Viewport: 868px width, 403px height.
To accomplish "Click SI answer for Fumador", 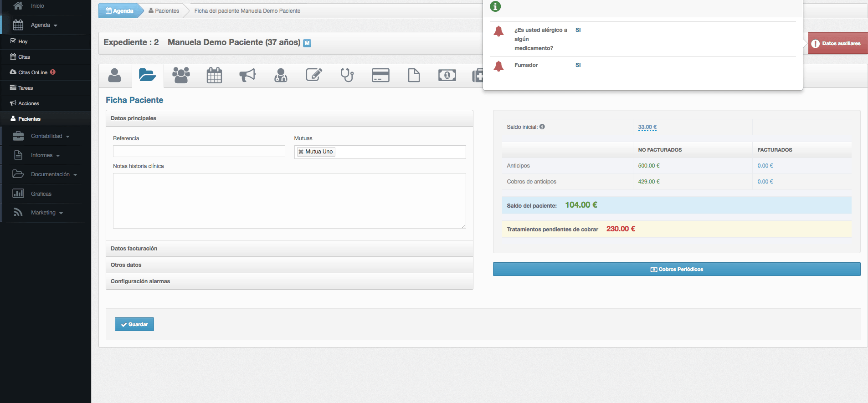I will (x=578, y=65).
